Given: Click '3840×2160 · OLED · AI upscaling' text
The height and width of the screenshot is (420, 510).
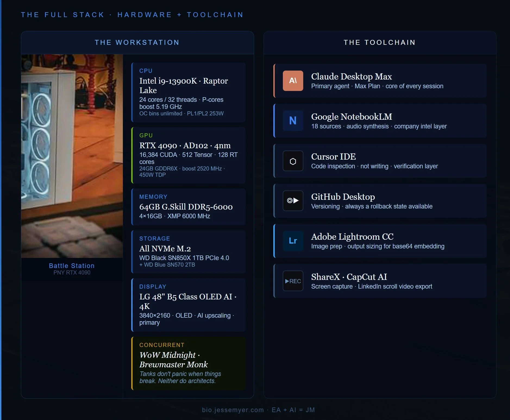Looking at the screenshot, I should point(185,315).
